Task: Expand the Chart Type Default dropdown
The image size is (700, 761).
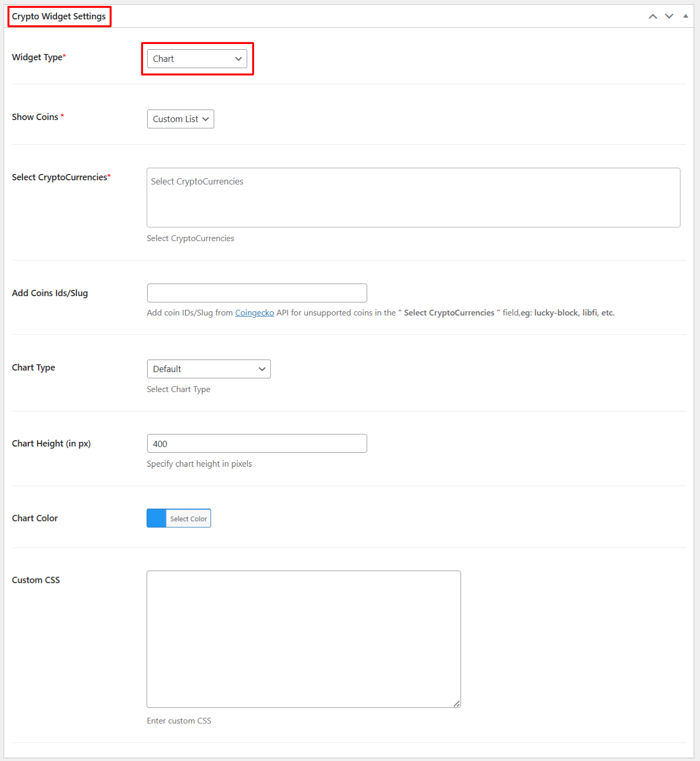Action: tap(209, 369)
